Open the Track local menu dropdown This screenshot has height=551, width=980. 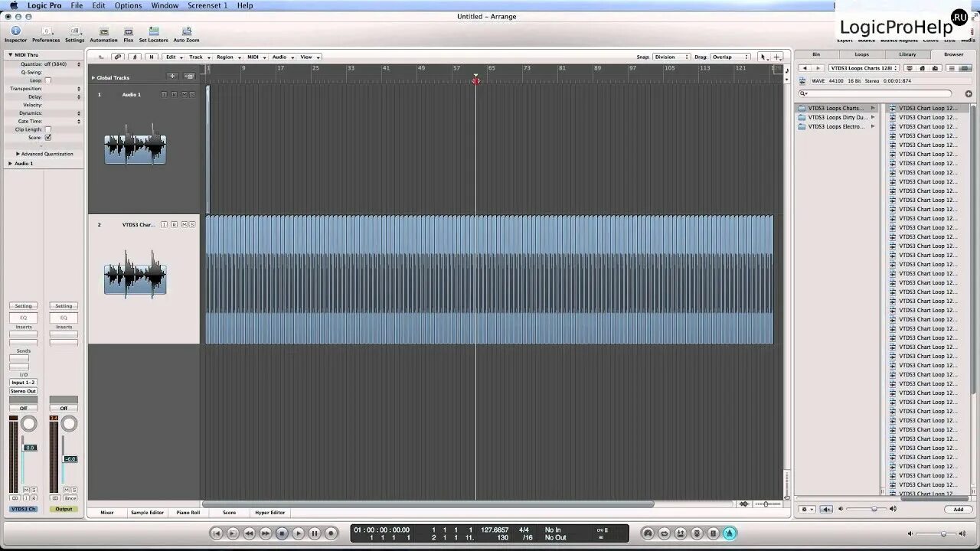pos(199,57)
